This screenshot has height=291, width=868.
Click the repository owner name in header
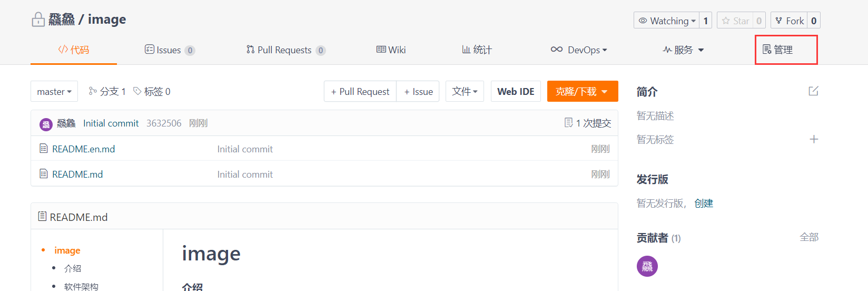[62, 20]
